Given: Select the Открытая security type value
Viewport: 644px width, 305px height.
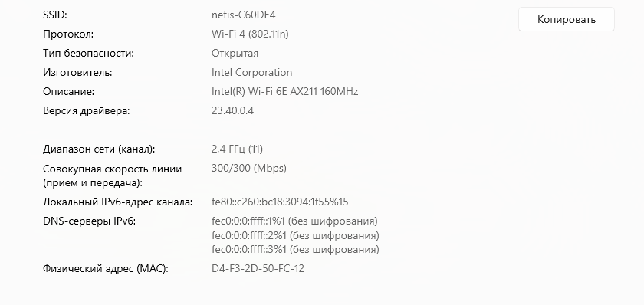Looking at the screenshot, I should (x=235, y=54).
